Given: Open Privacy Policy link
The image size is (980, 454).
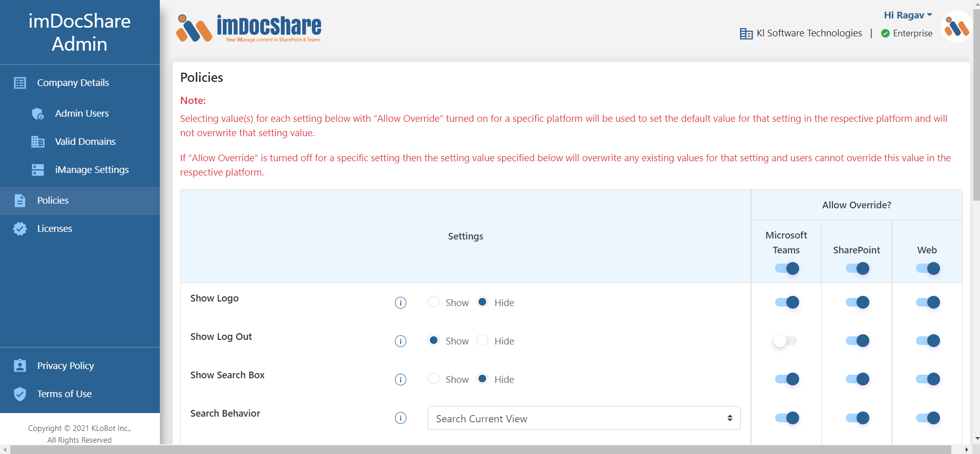Looking at the screenshot, I should [80, 365].
